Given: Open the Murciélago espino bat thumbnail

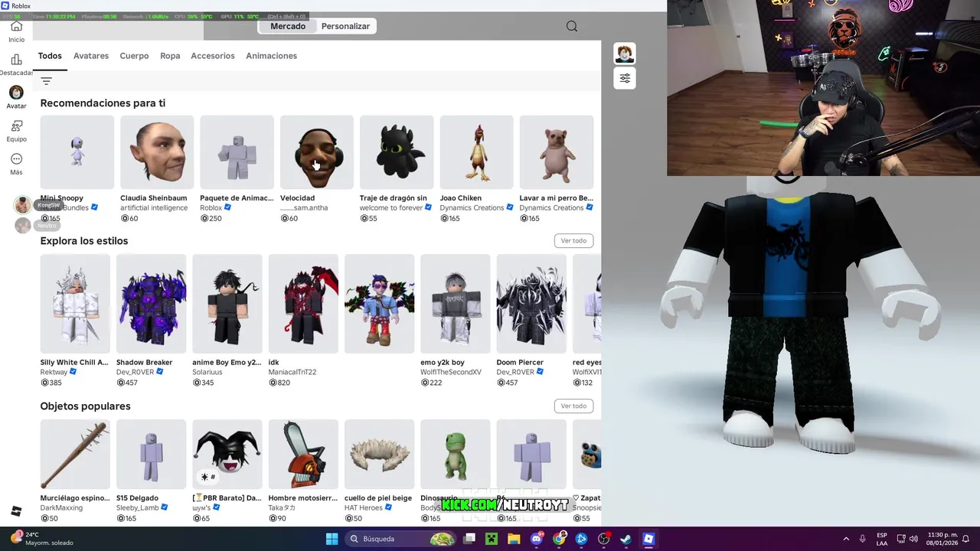Looking at the screenshot, I should tap(75, 455).
